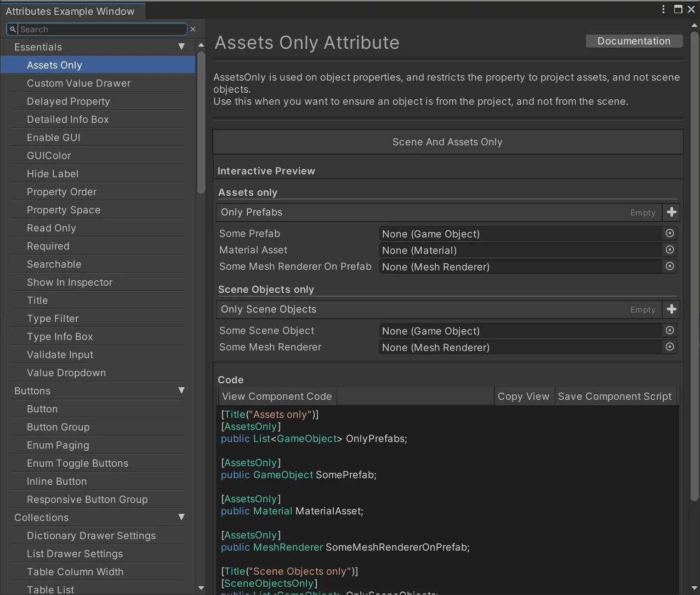
Task: Select Enable GUI item
Action: pos(98,138)
